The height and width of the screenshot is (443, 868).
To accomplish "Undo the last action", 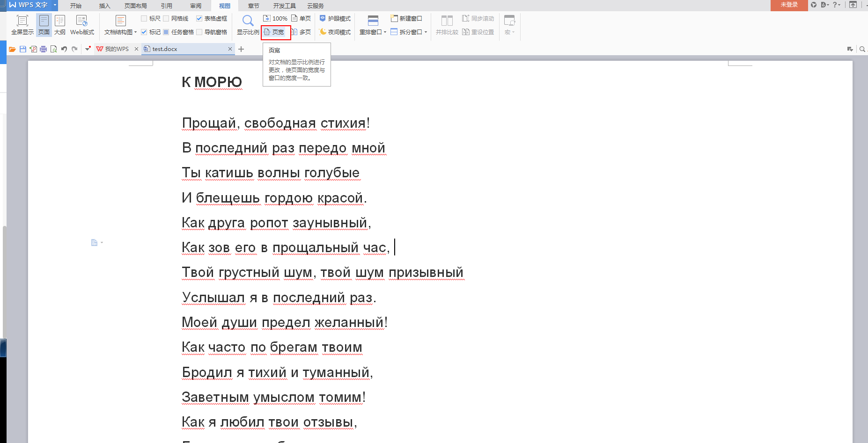I will point(64,49).
